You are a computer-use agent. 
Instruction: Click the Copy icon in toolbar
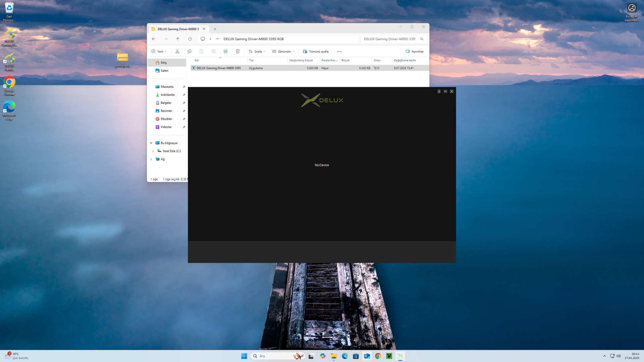(189, 51)
